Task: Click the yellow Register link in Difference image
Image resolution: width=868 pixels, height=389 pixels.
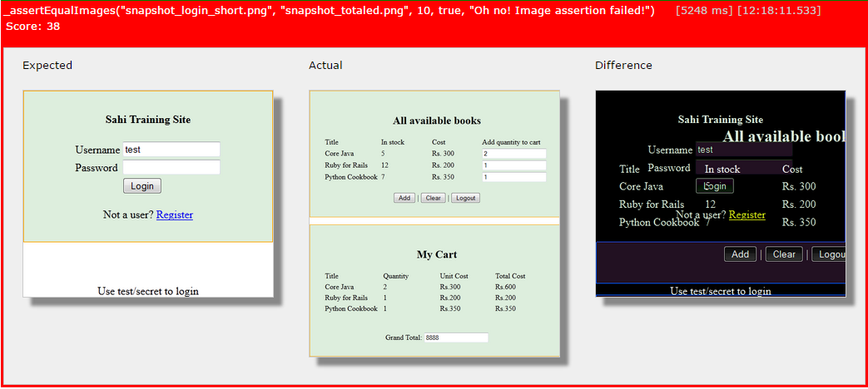Action: coord(746,215)
